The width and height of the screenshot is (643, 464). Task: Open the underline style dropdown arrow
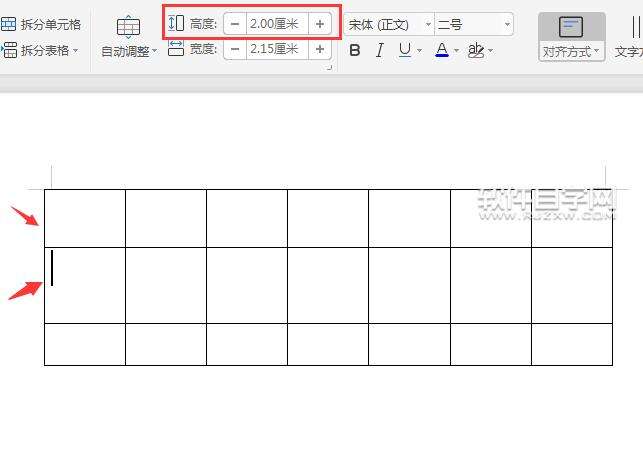point(420,51)
